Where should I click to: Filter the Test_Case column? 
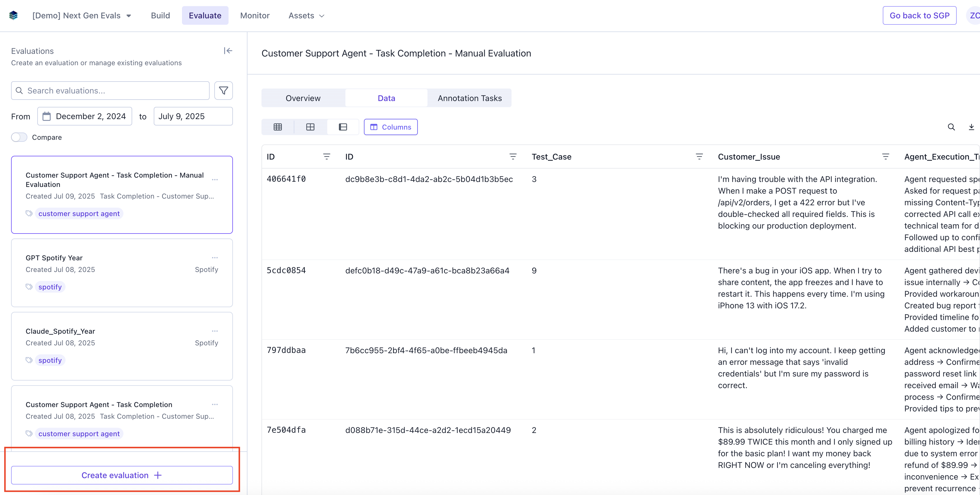pos(699,156)
